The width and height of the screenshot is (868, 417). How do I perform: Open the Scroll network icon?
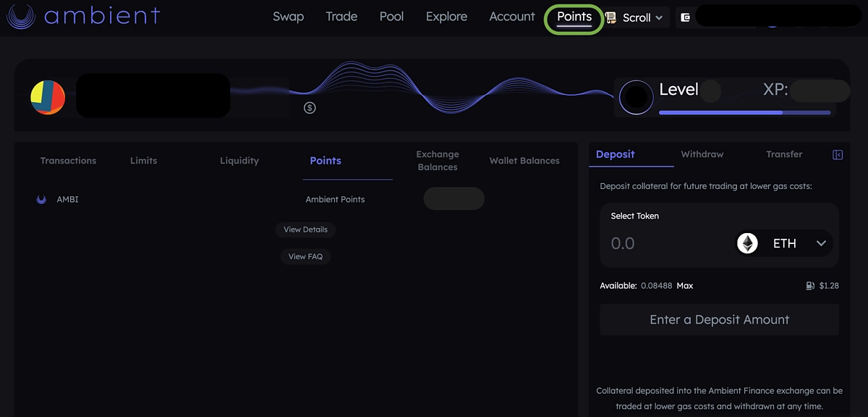coord(611,17)
